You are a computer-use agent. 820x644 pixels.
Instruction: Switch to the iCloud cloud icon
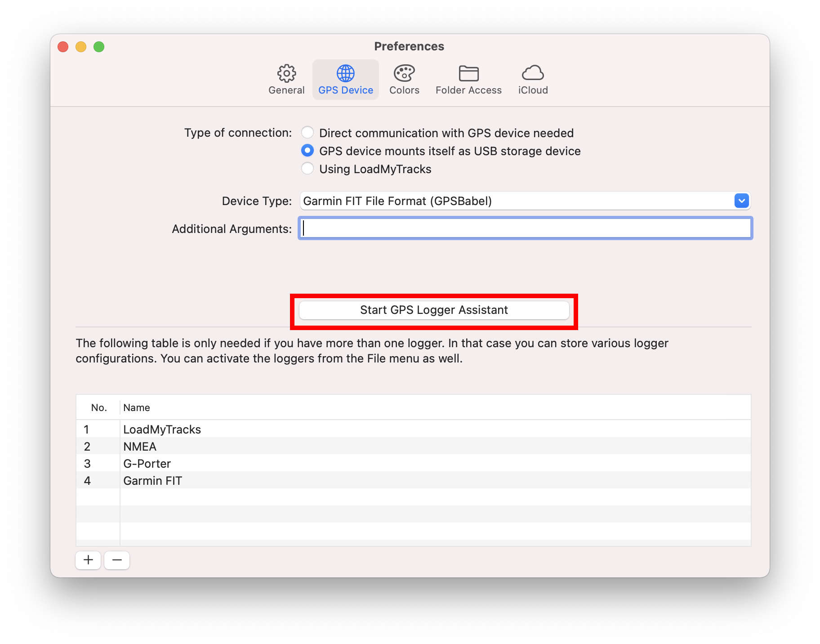tap(533, 73)
